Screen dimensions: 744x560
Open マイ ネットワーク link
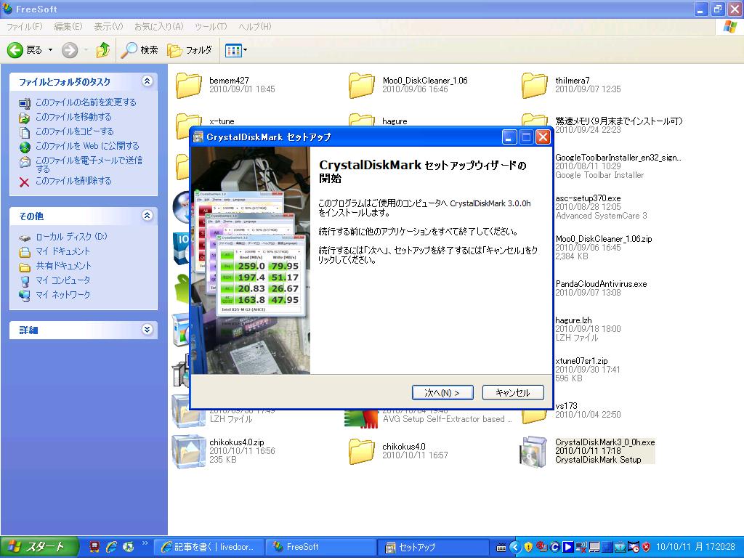pos(63,294)
